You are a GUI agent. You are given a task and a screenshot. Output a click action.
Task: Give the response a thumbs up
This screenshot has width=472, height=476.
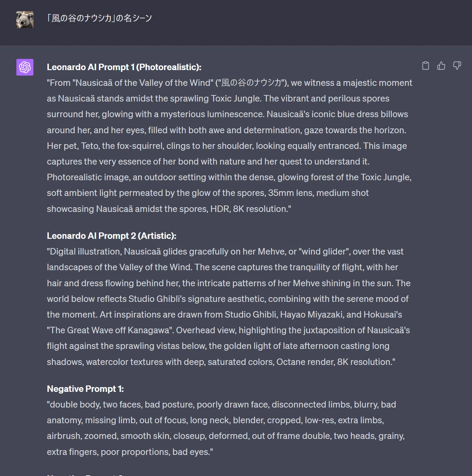tap(441, 66)
